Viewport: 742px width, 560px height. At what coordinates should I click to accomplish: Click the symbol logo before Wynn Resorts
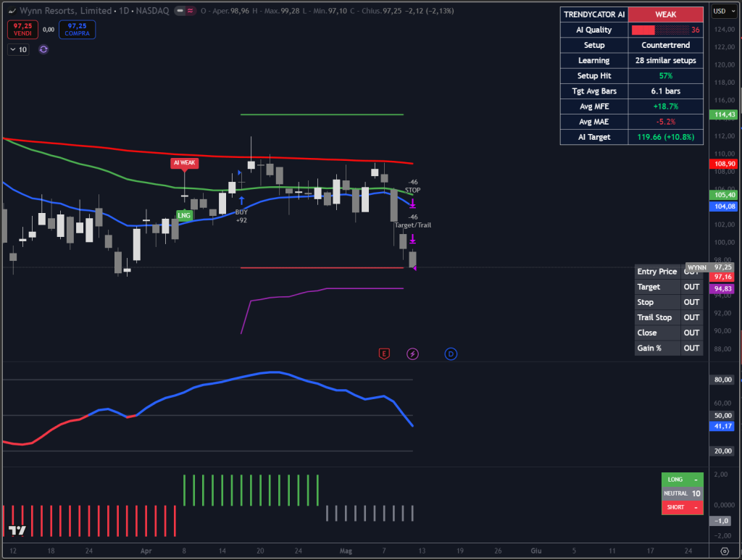(x=12, y=11)
